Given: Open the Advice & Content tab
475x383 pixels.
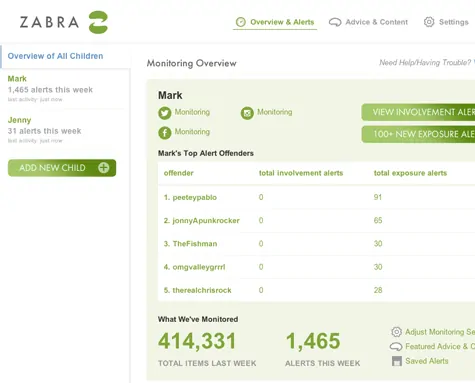Looking at the screenshot, I should 368,22.
